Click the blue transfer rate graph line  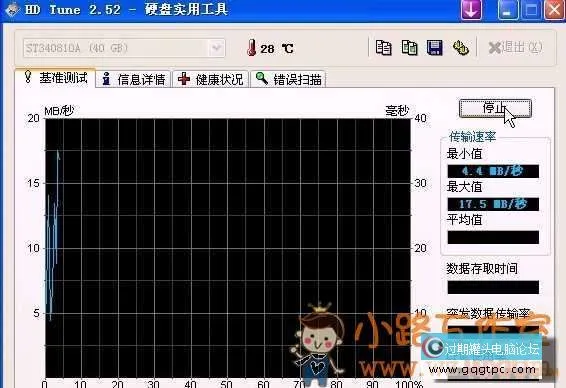click(x=52, y=235)
